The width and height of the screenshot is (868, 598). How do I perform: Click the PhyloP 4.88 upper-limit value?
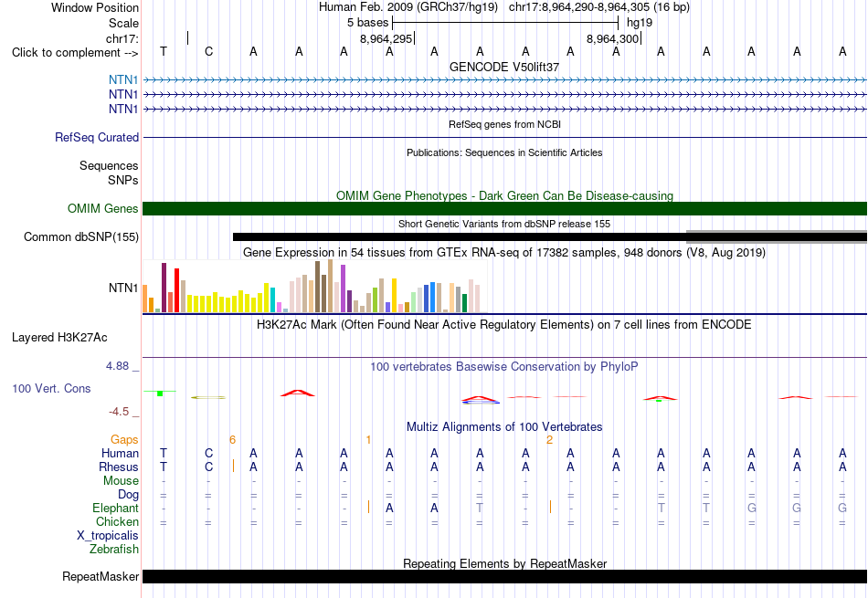click(x=117, y=366)
